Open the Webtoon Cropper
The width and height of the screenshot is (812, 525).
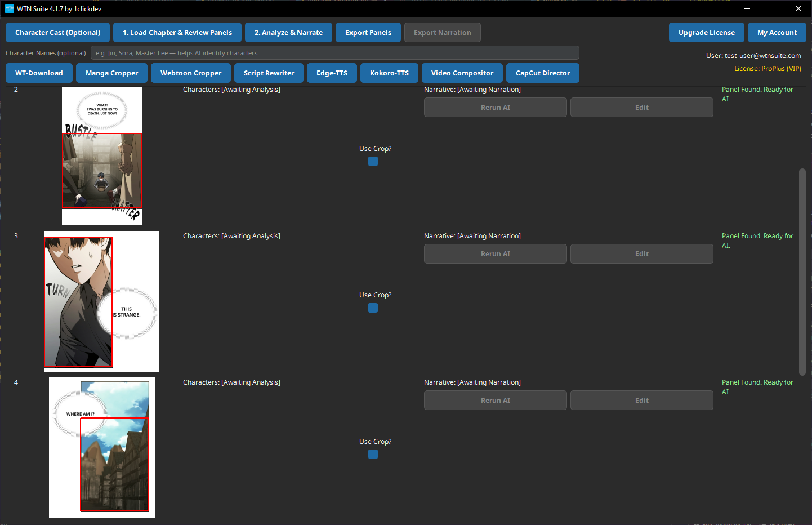[190, 73]
